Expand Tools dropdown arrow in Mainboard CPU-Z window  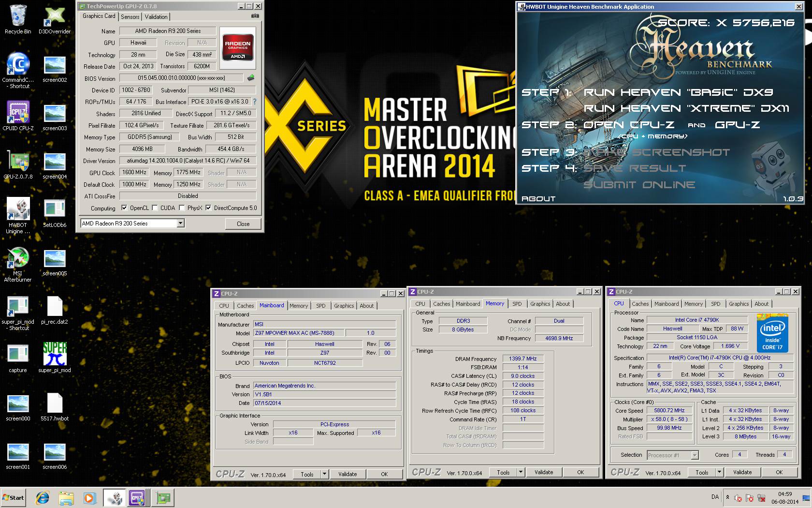324,474
